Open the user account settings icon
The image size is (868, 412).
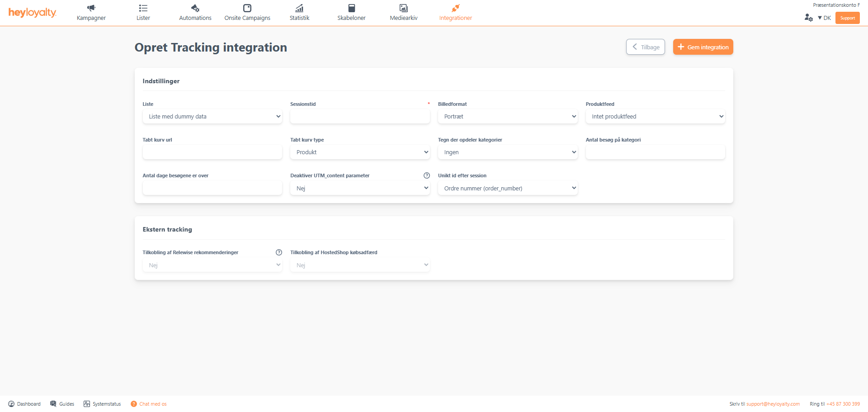coord(808,18)
